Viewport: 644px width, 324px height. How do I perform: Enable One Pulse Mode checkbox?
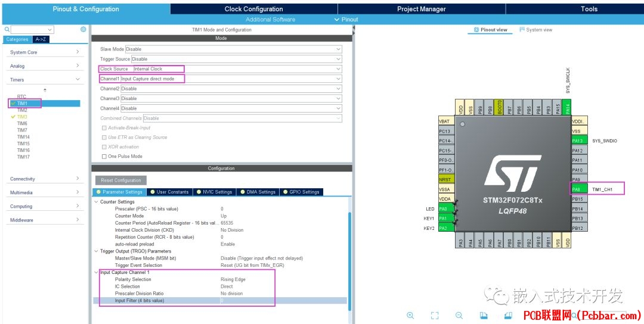point(104,156)
